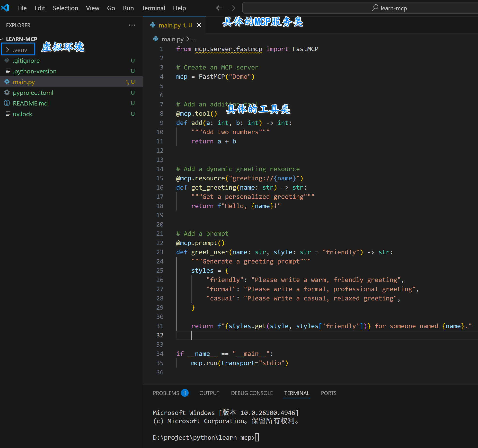This screenshot has height=448, width=478.
Task: Switch to the PROBLEMS panel tab
Action: (166, 393)
